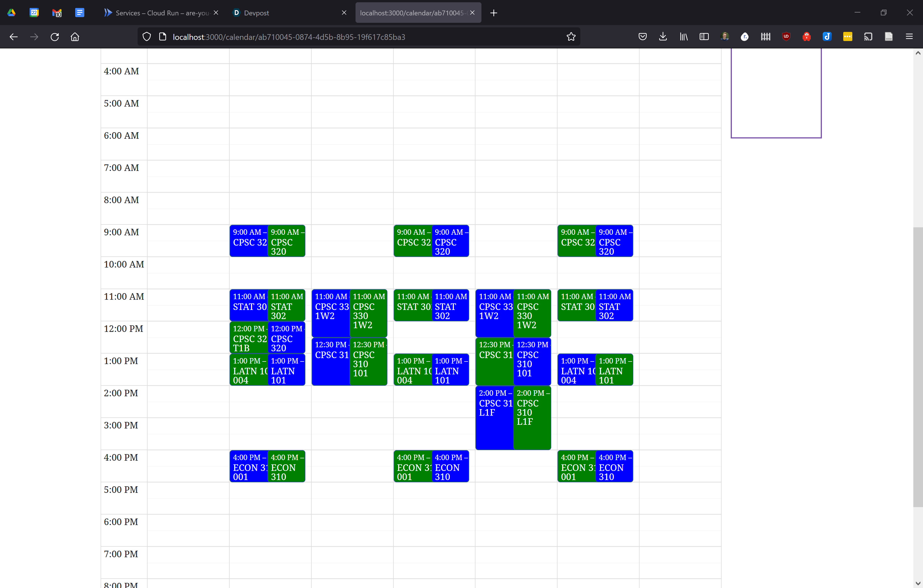Viewport: 923px width, 588px height.
Task: Click the pinned Gmail tab
Action: [x=57, y=13]
